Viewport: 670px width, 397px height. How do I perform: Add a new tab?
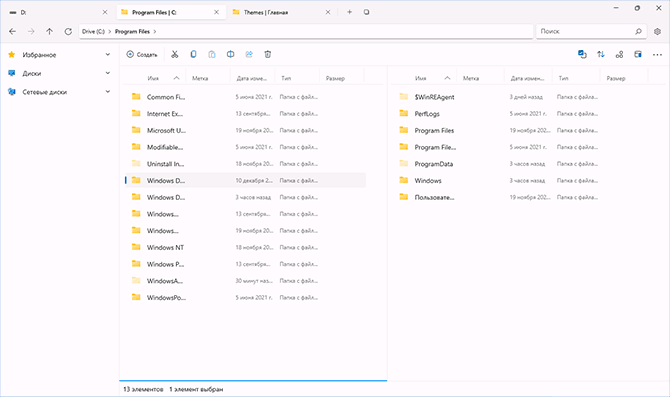(x=350, y=12)
